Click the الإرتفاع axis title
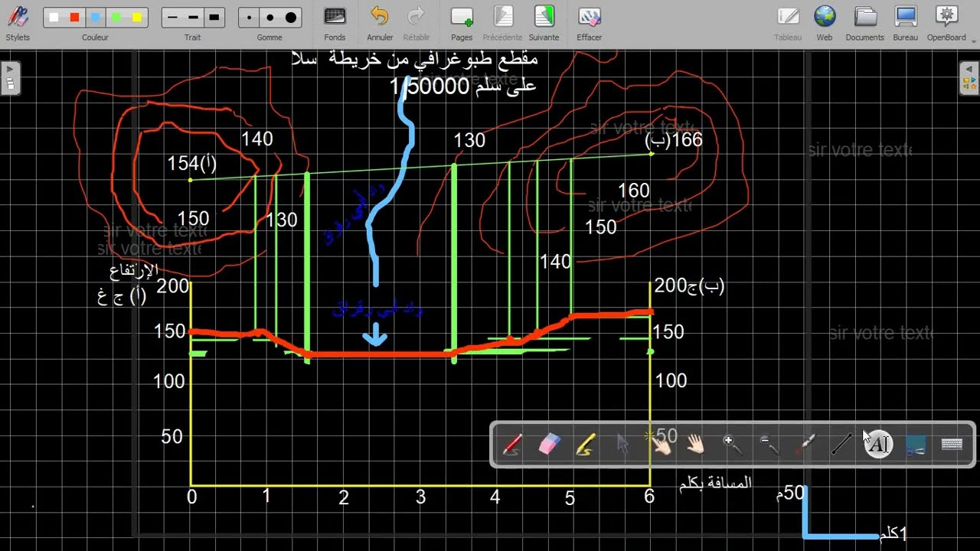 135,270
